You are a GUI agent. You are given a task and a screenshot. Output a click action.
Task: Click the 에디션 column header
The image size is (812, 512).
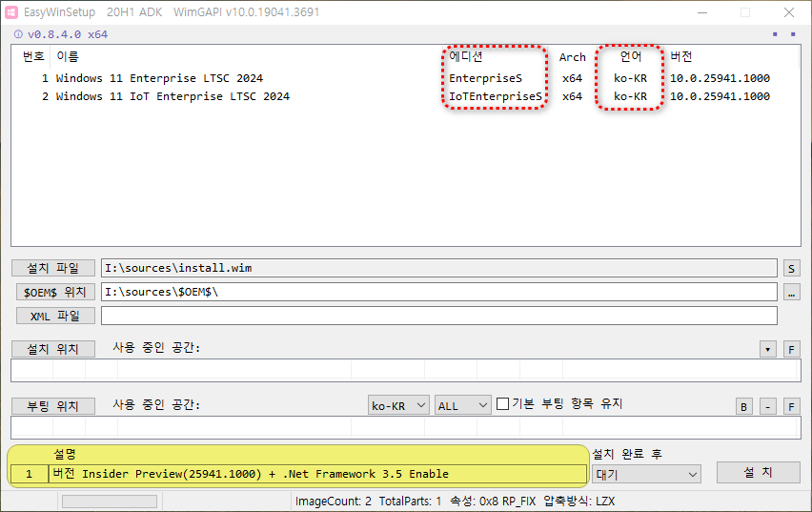click(x=465, y=56)
